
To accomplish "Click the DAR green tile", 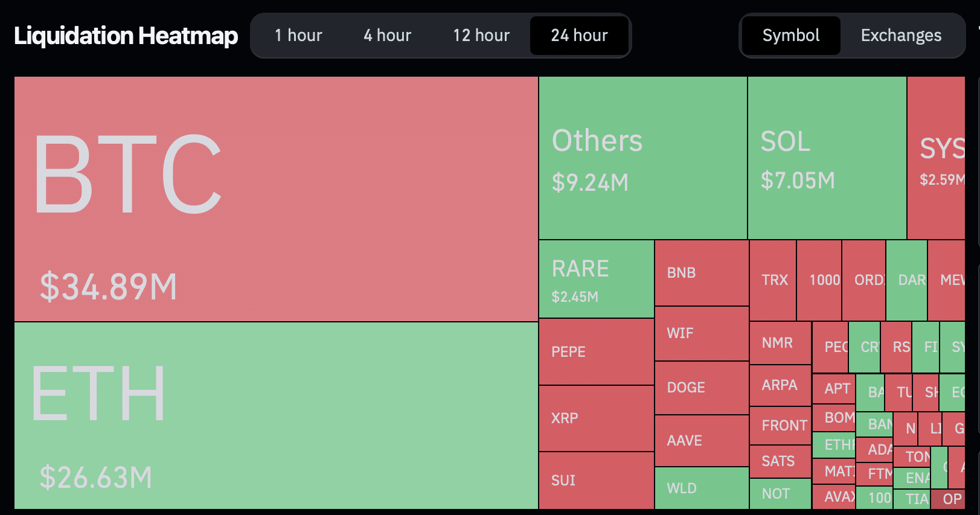I will [906, 280].
